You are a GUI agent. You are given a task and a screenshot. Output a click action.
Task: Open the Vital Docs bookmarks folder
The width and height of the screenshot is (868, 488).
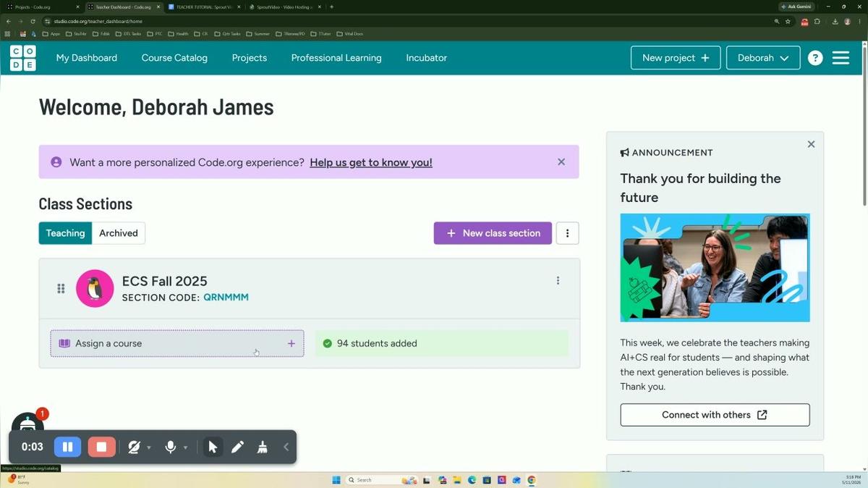click(350, 33)
